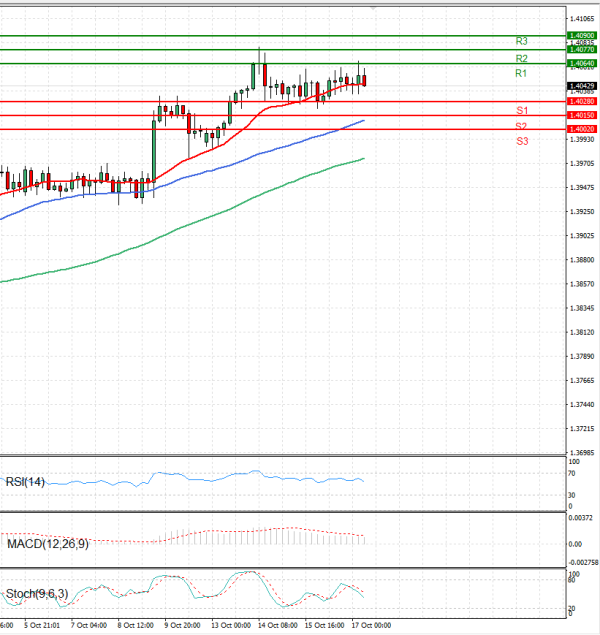
Task: Select the S3 support label
Action: [522, 142]
